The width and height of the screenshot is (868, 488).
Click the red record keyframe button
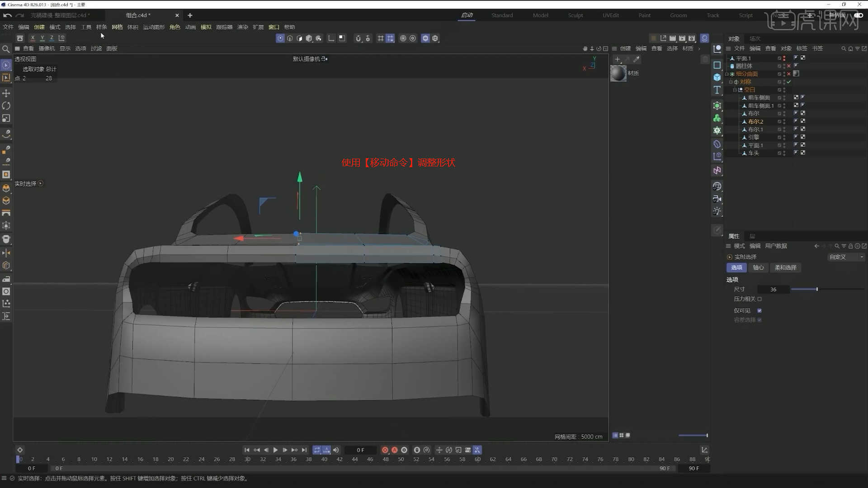click(385, 450)
